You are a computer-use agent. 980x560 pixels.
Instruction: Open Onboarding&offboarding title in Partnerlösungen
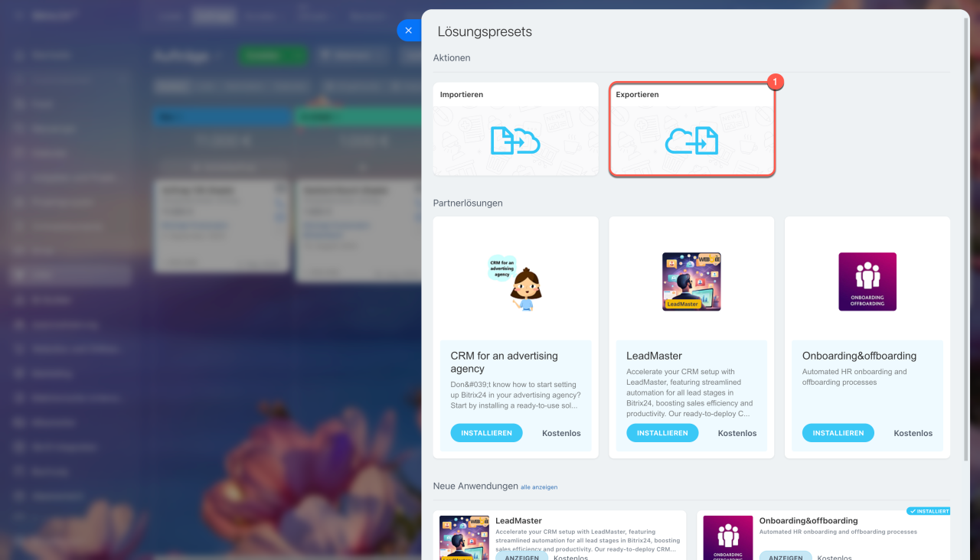click(x=859, y=356)
